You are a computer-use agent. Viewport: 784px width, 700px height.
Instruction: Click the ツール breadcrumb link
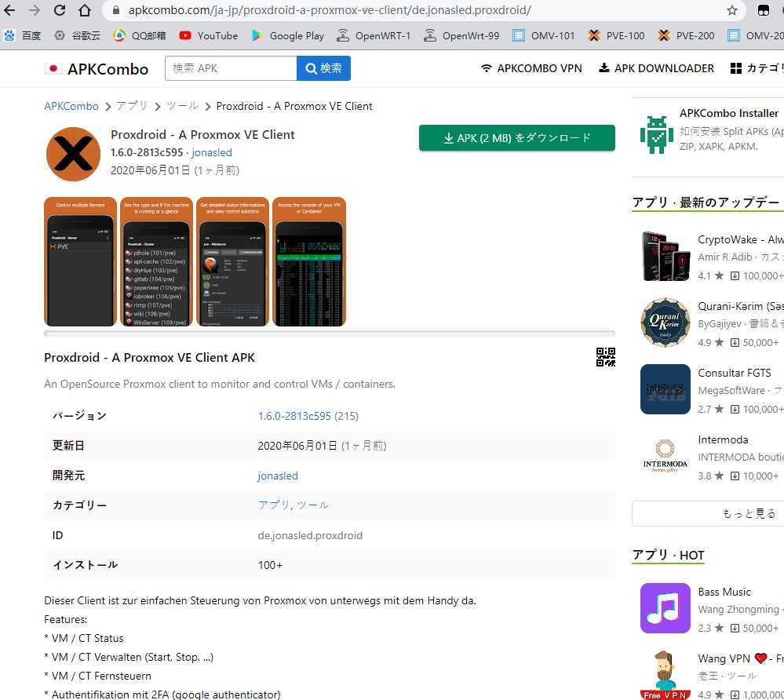click(183, 106)
